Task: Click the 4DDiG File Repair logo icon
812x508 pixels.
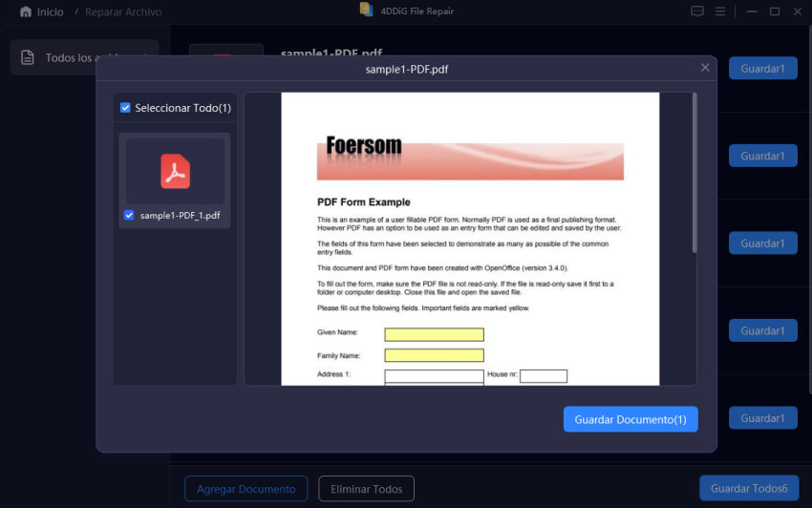Action: [x=366, y=10]
